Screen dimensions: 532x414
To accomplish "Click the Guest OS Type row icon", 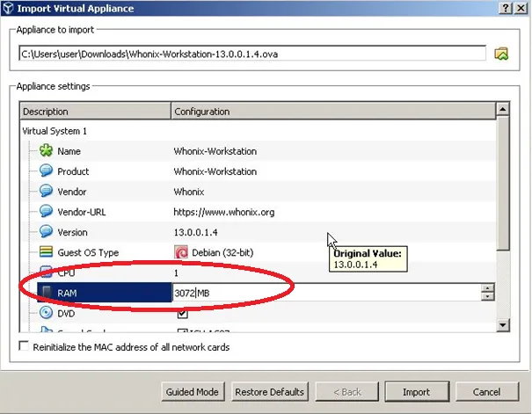I will [x=46, y=252].
